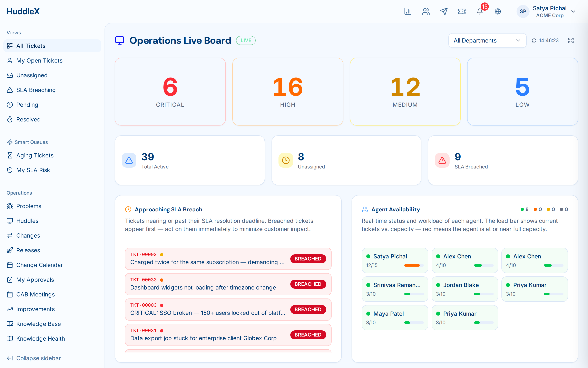Open the High priority card
588x368 pixels.
(x=288, y=92)
